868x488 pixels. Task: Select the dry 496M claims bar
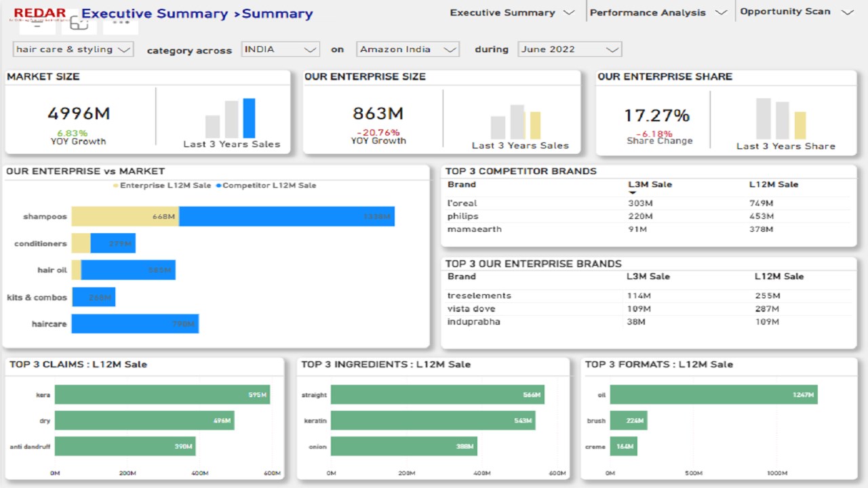click(144, 421)
